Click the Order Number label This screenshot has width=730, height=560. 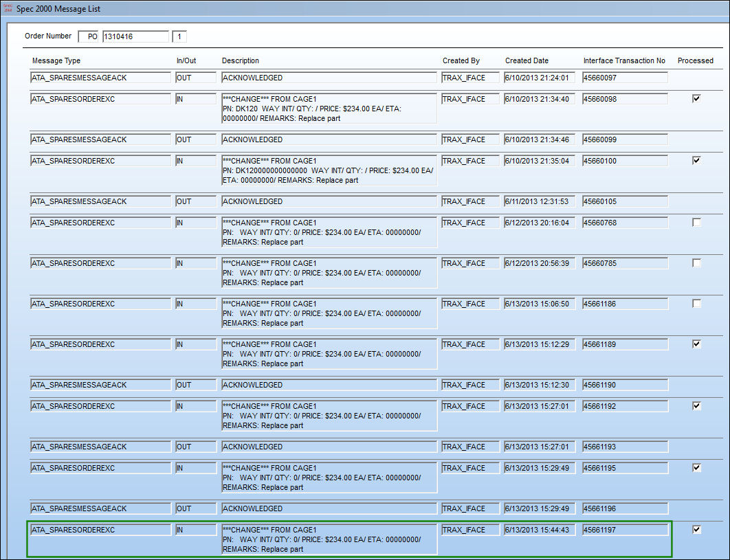click(48, 36)
